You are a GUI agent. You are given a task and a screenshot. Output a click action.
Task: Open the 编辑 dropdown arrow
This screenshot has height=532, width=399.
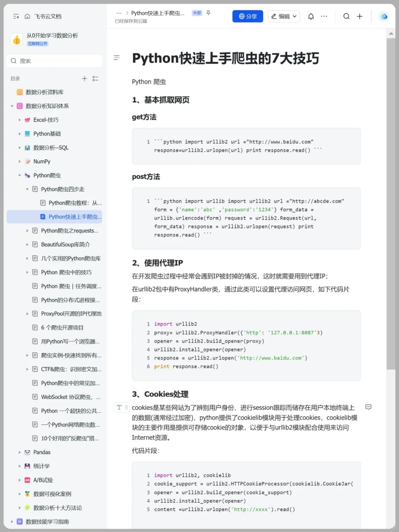coord(294,16)
